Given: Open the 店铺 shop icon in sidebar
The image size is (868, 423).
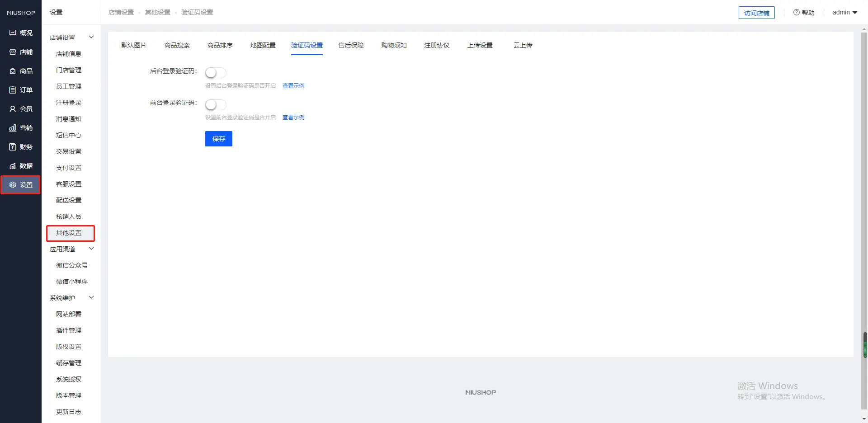Looking at the screenshot, I should (13, 52).
